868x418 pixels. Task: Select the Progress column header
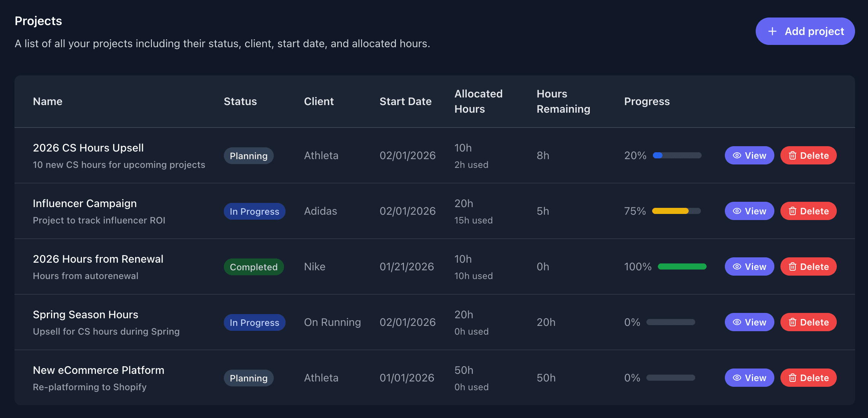646,101
